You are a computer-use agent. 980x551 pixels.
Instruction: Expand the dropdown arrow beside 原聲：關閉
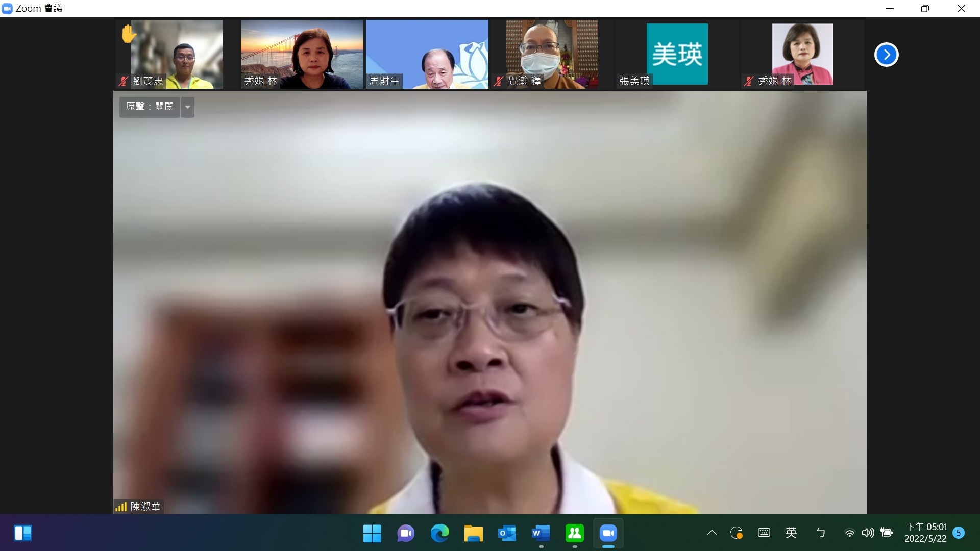pyautogui.click(x=188, y=107)
